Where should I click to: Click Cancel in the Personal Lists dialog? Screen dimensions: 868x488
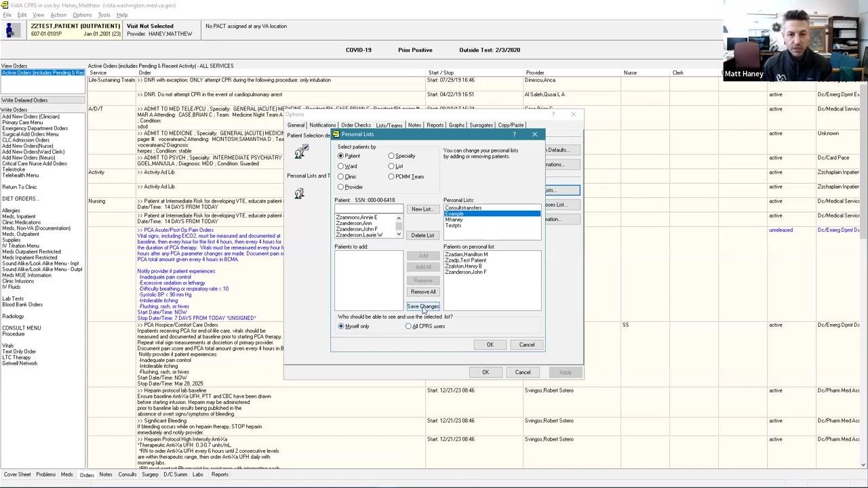527,345
